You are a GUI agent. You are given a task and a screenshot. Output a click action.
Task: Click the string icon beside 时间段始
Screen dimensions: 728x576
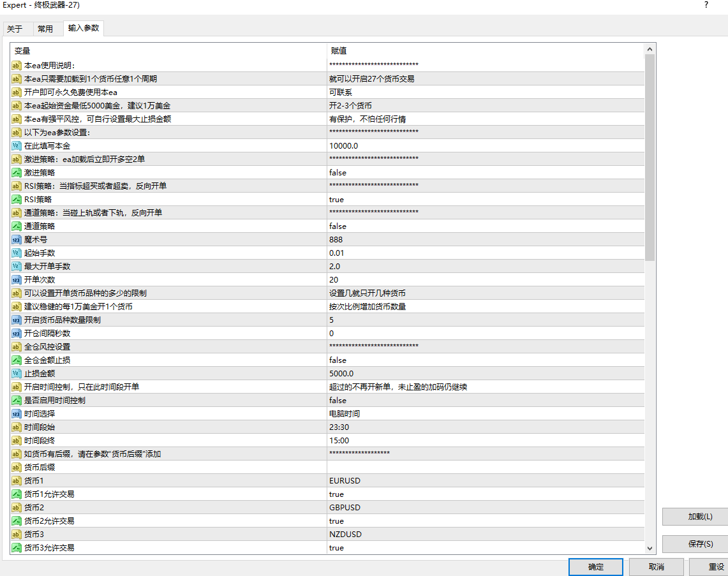coord(16,427)
